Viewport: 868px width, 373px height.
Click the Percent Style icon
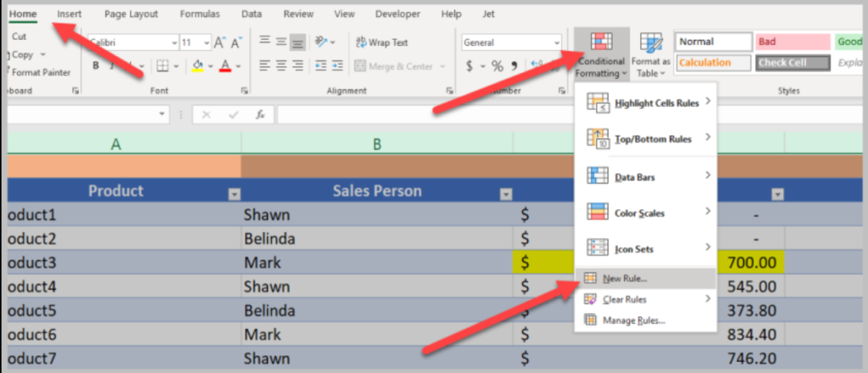pos(498,66)
